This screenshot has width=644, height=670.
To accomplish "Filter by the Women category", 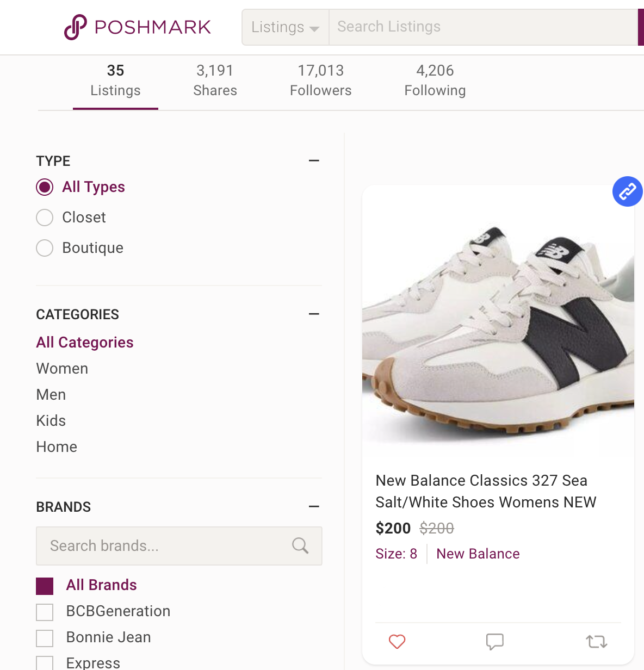I will pos(62,369).
